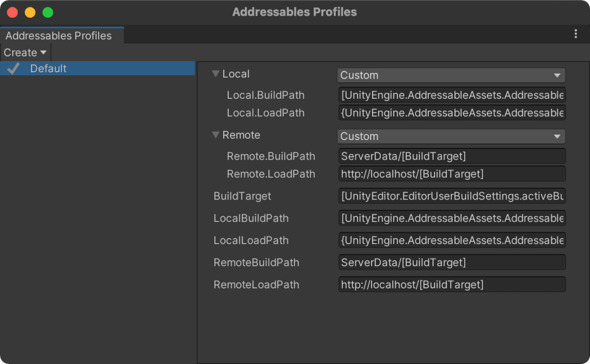Click the checkmark icon beside Default profile
The width and height of the screenshot is (590, 364).
click(x=13, y=69)
